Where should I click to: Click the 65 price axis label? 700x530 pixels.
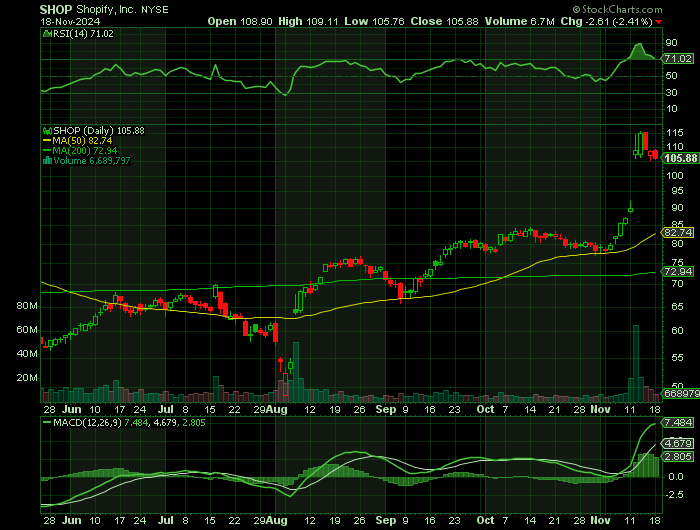677,306
